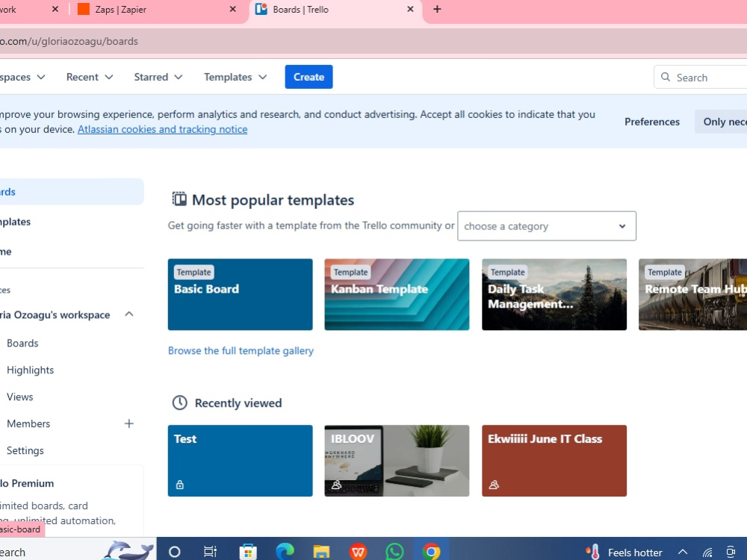Image resolution: width=747 pixels, height=560 pixels.
Task: Open workspace Boards sidebar item
Action: pyautogui.click(x=23, y=343)
